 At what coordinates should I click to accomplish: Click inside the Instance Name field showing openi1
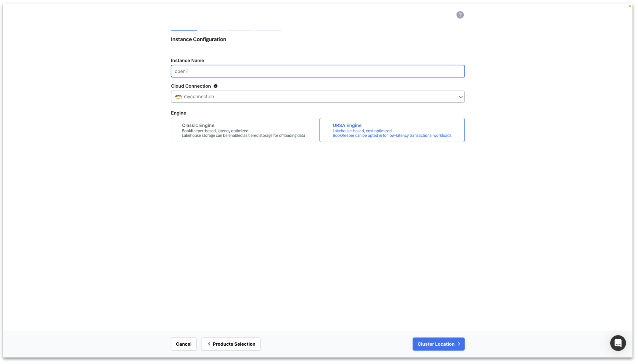click(317, 71)
